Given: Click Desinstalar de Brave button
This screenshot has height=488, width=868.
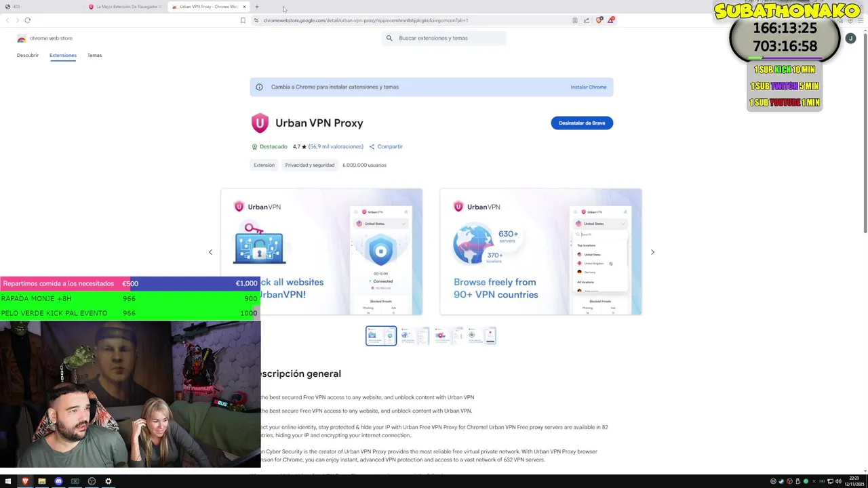Looking at the screenshot, I should [582, 123].
